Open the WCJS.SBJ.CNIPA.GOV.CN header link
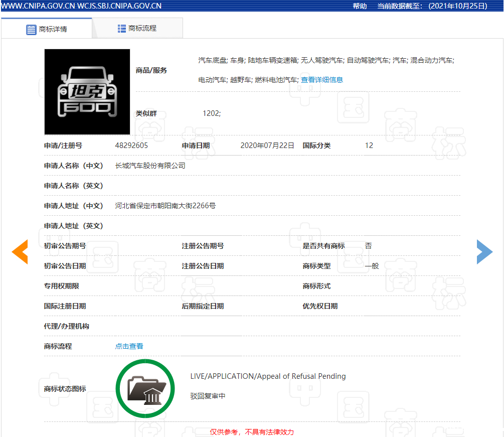Screen dimensions: 504x437 click(x=119, y=6)
